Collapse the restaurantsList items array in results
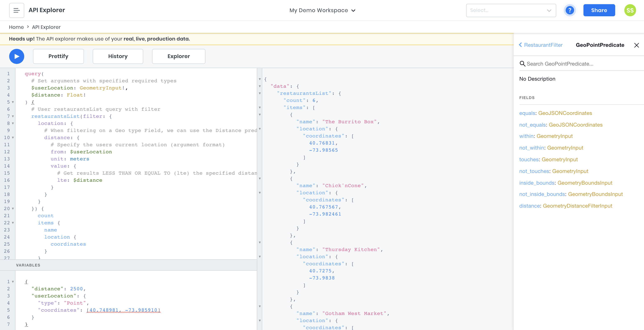 coord(260,108)
